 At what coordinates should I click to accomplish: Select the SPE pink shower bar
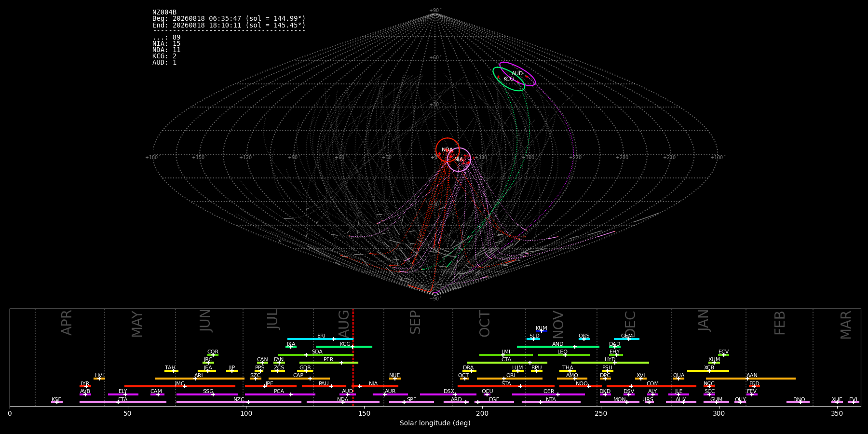411,402
